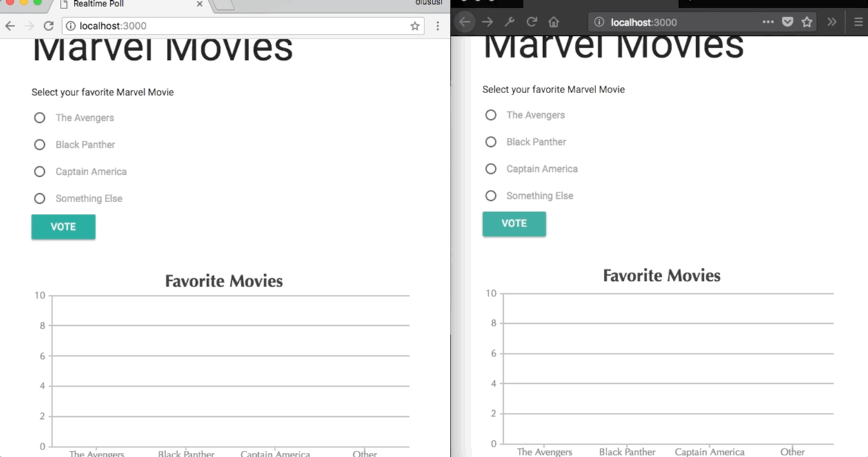Bookmark the page with Chrome's star icon
This screenshot has width=868, height=457.
point(415,26)
